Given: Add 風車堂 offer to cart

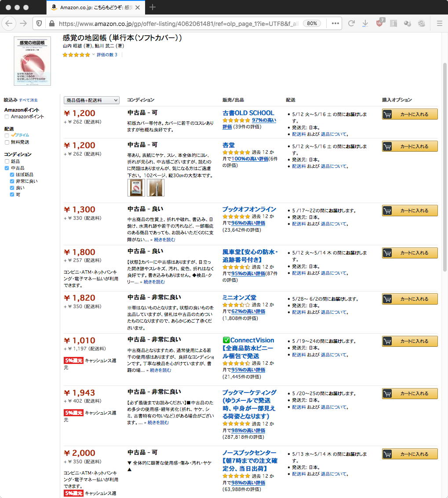Looking at the screenshot, I should pyautogui.click(x=410, y=253).
